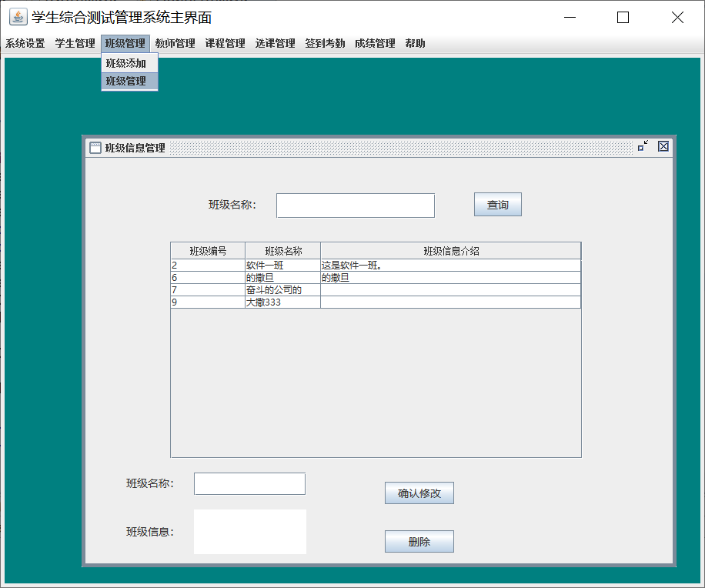
Task: Select the cell 这是软件一班。
Action: point(451,266)
